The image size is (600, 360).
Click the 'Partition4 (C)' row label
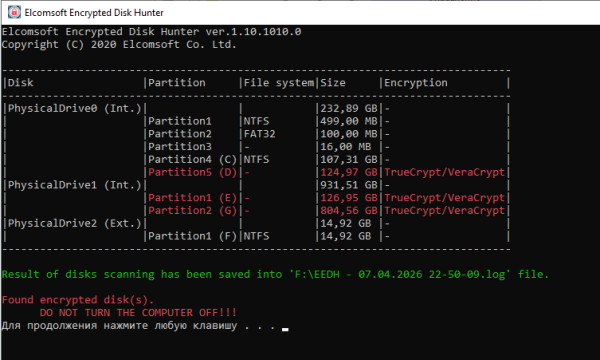coord(193,159)
